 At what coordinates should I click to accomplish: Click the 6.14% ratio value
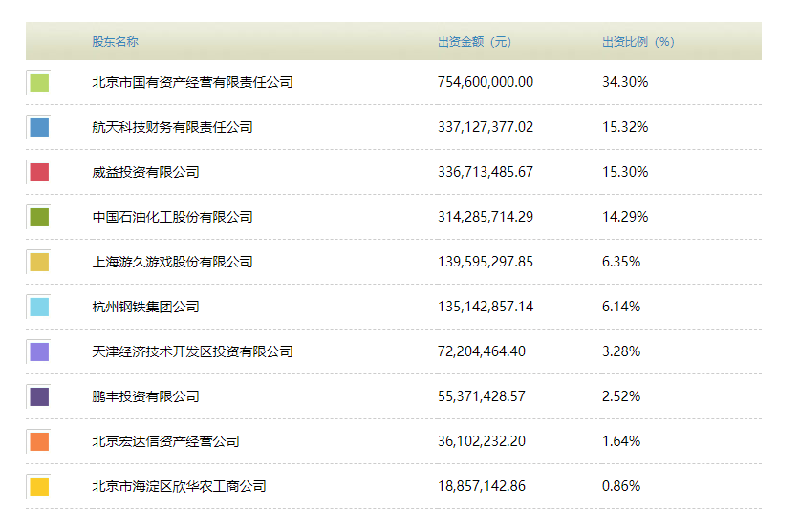pos(621,307)
